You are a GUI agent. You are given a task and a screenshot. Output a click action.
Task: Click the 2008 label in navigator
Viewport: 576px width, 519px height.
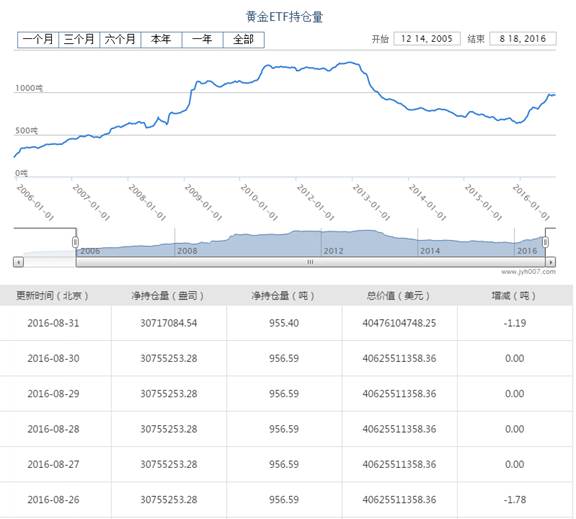tap(187, 251)
